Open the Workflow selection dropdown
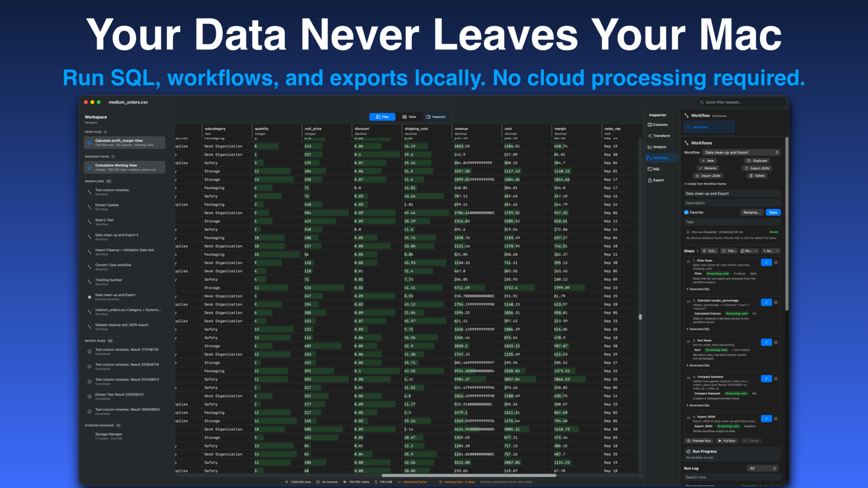This screenshot has height=488, width=868. click(742, 152)
